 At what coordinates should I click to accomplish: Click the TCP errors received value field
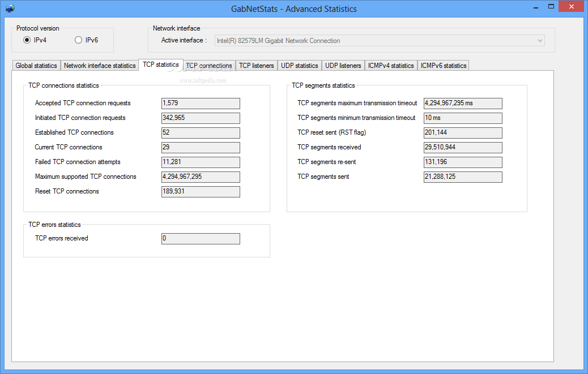tap(201, 238)
